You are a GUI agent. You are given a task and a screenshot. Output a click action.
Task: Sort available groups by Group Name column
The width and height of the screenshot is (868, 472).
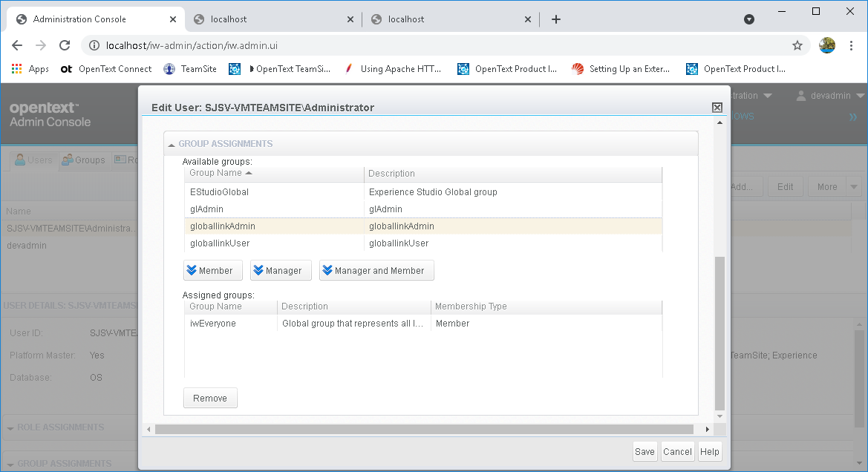pyautogui.click(x=221, y=173)
